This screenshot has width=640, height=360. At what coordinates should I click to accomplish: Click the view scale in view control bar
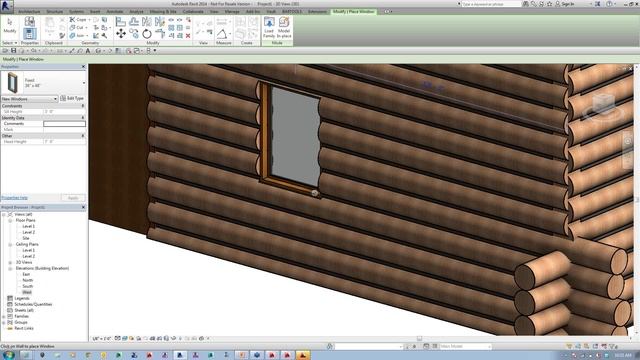tap(102, 338)
